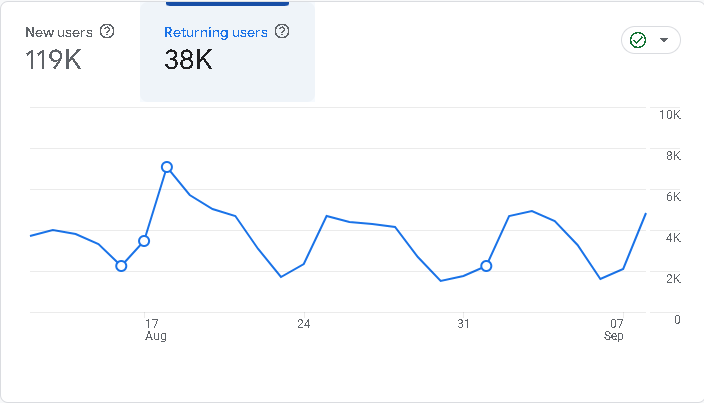704x403 pixels.
Task: Click the 10K y-axis label
Action: pyautogui.click(x=669, y=115)
